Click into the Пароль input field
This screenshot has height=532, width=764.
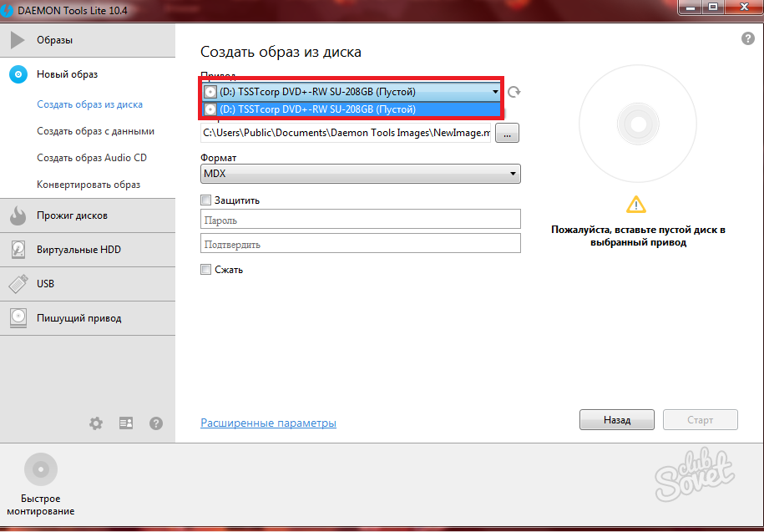click(x=360, y=220)
